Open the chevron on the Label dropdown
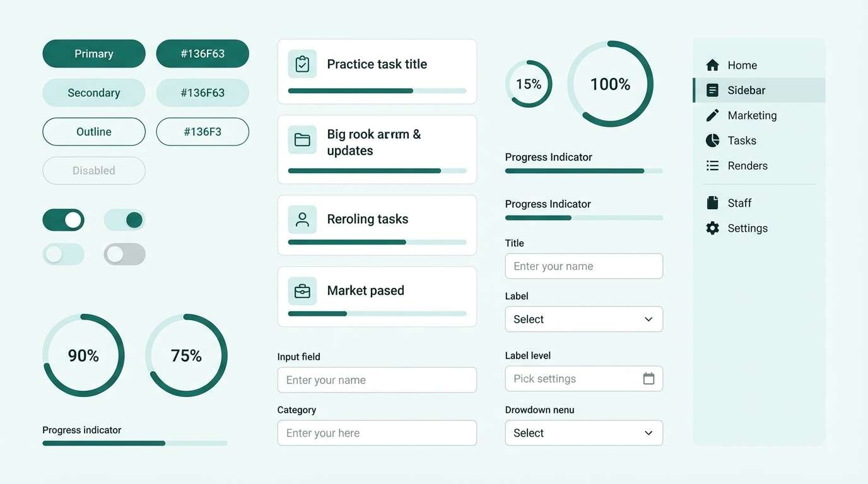This screenshot has height=484, width=868. click(x=648, y=319)
